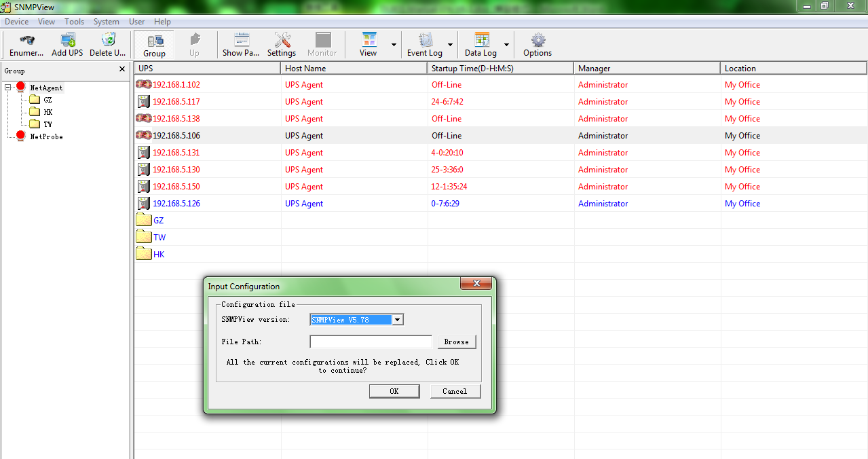Viewport: 868px width, 459px height.
Task: Click the Event Log toolbar icon
Action: click(425, 40)
